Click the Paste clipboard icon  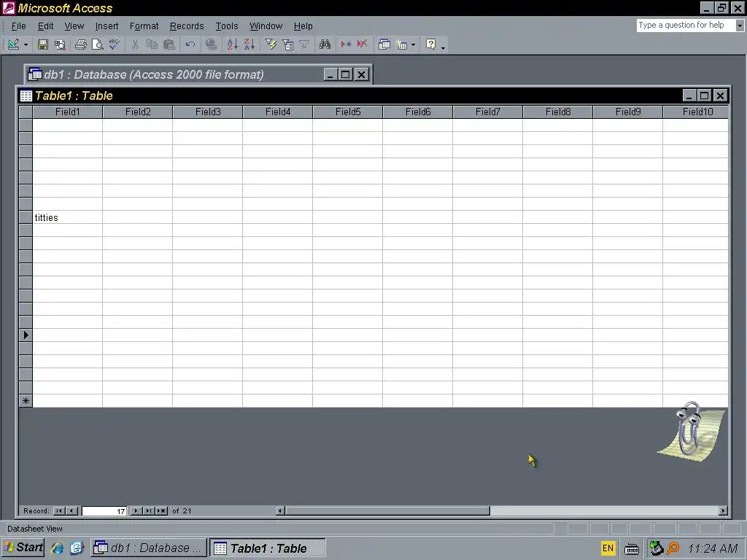tap(169, 44)
